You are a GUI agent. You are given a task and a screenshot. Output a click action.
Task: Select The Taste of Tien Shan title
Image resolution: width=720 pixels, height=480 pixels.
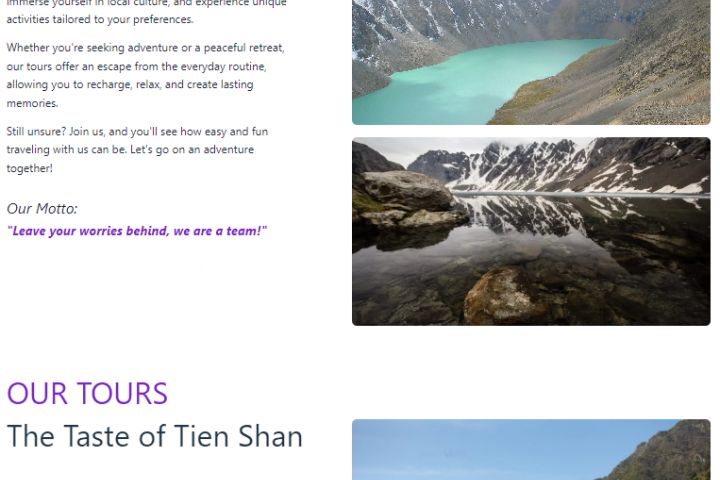155,436
